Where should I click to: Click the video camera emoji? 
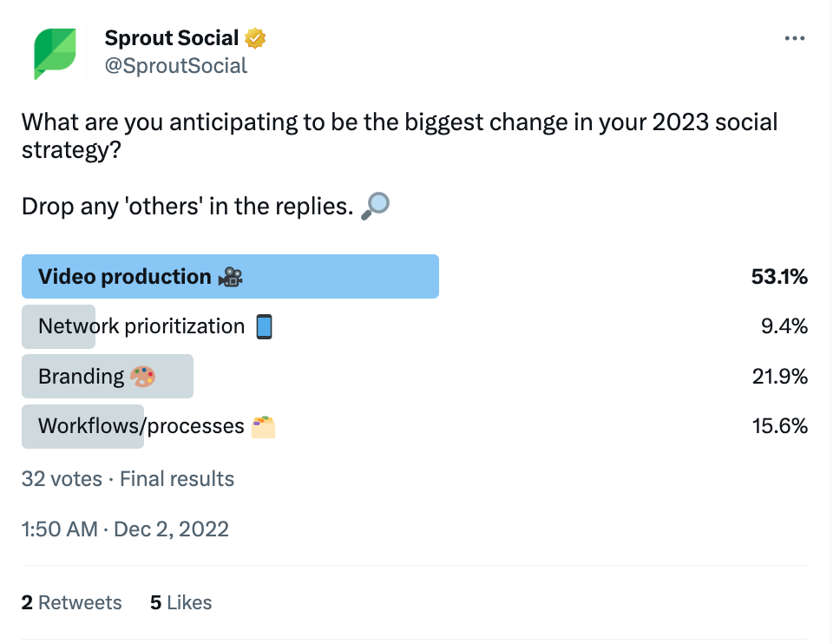coord(230,277)
